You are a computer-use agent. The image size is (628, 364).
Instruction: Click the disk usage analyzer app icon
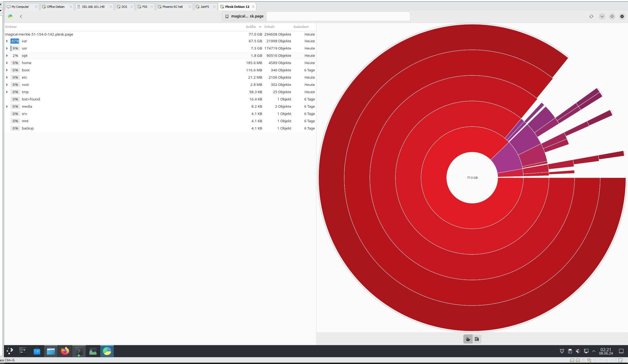pos(10,16)
